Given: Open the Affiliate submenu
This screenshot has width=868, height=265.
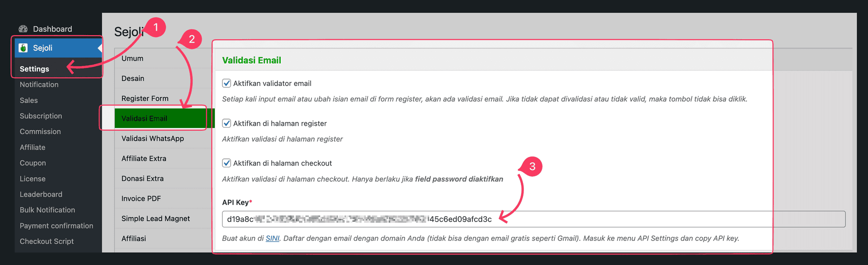Looking at the screenshot, I should coord(33,147).
